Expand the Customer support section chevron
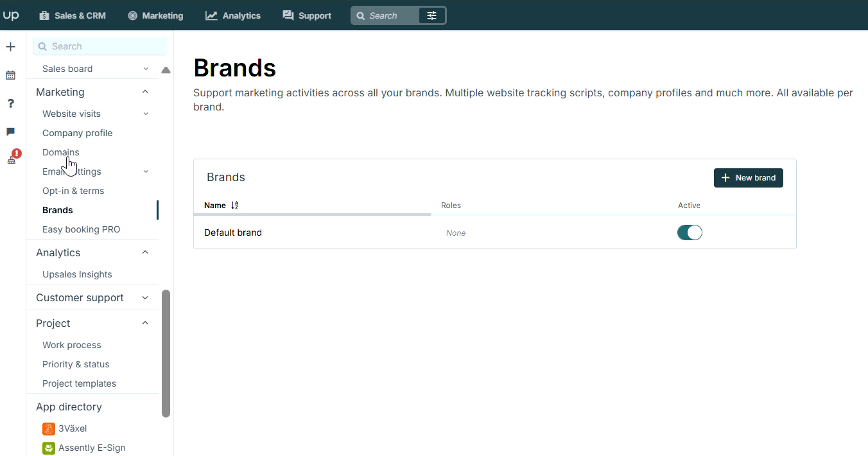The width and height of the screenshot is (868, 456). [145, 297]
